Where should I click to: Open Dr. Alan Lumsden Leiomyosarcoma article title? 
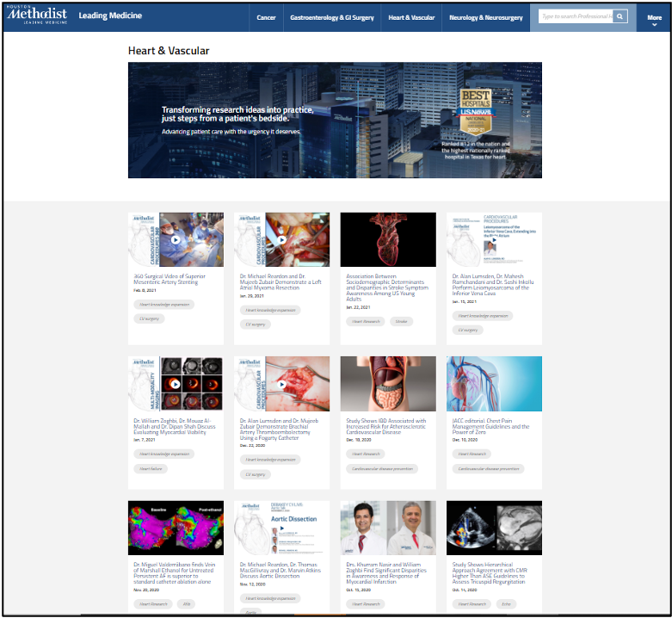click(493, 285)
